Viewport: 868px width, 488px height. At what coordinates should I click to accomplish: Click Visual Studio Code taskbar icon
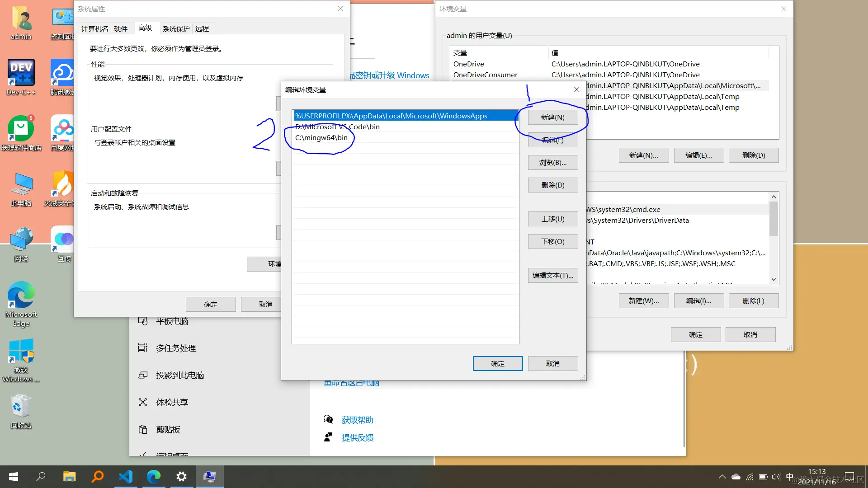pyautogui.click(x=126, y=477)
